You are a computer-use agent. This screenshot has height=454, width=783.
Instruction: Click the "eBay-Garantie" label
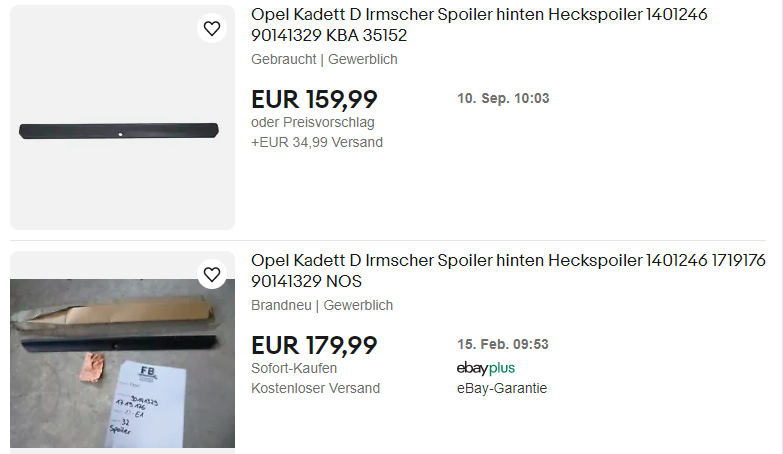click(501, 388)
